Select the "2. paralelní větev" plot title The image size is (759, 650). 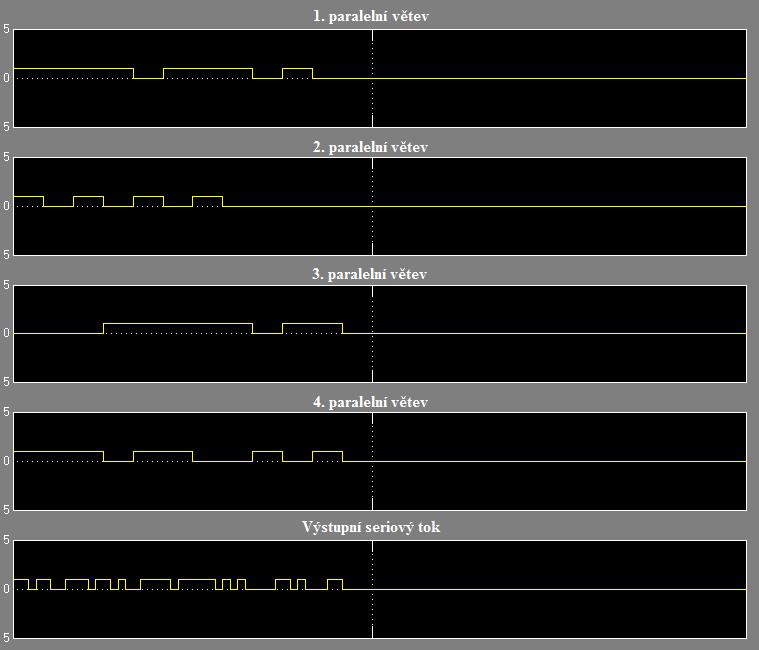click(370, 147)
